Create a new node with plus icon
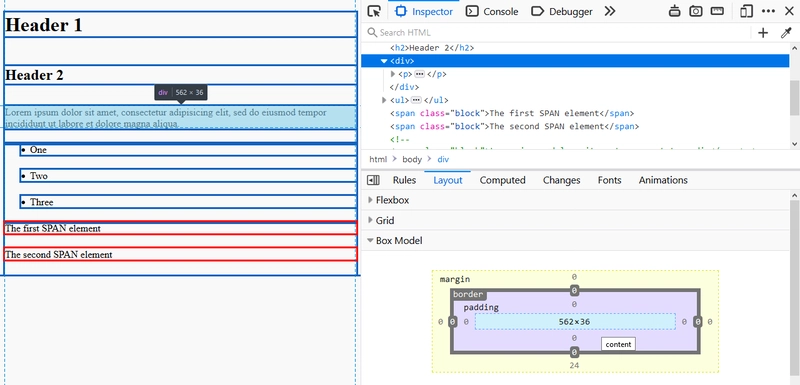 pos(763,33)
